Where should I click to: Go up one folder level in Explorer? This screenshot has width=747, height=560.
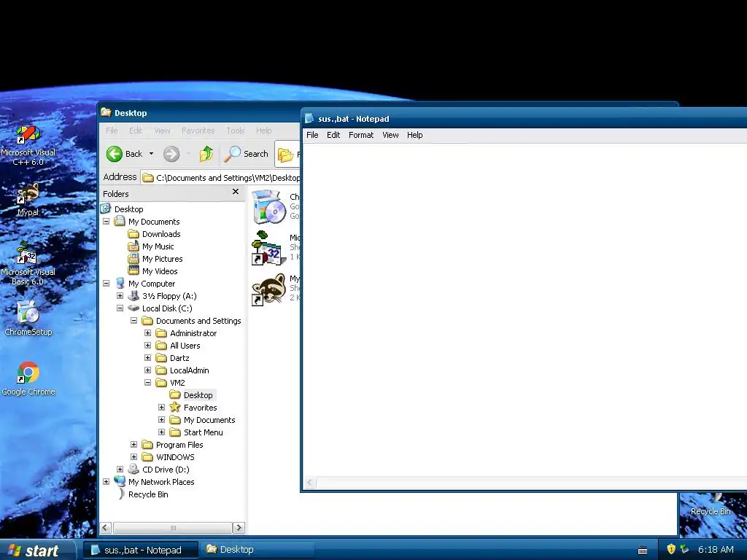coord(206,154)
